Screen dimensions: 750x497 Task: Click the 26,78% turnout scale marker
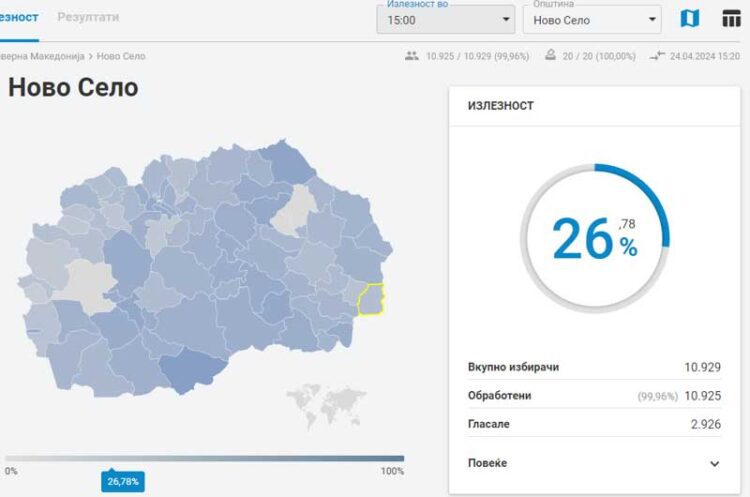tap(122, 482)
